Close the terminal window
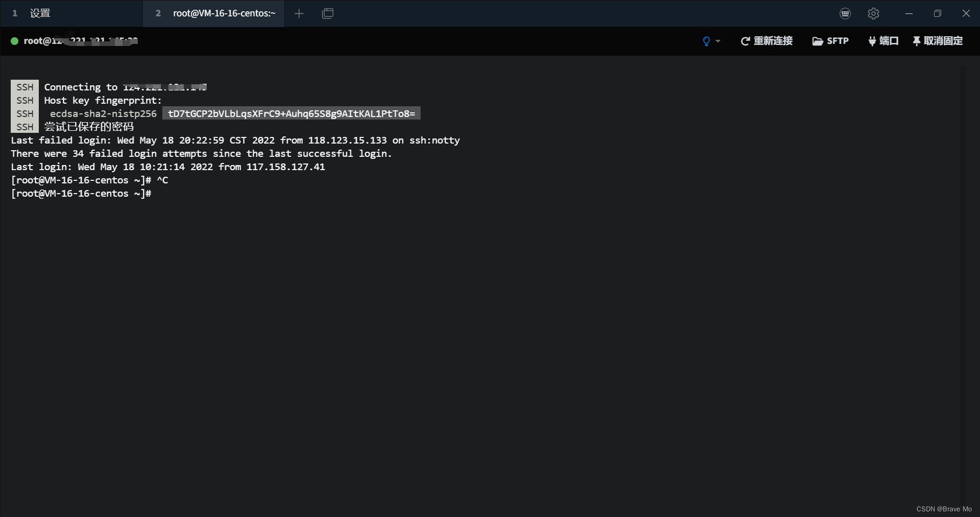 coord(966,13)
